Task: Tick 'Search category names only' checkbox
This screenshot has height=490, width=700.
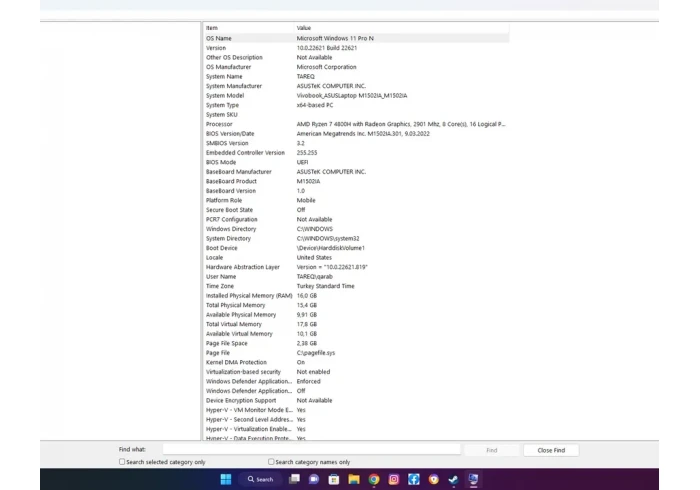Action: 271,462
